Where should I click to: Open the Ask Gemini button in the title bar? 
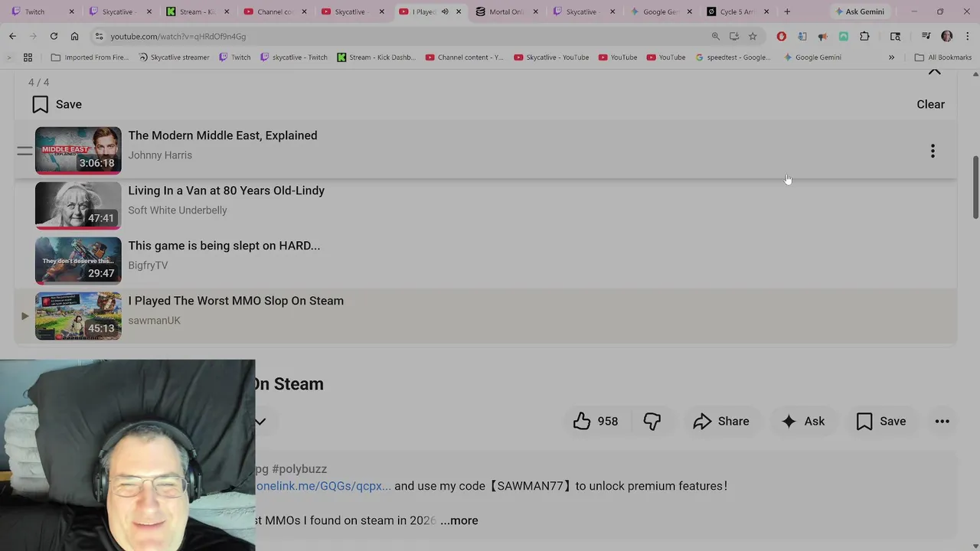click(859, 11)
